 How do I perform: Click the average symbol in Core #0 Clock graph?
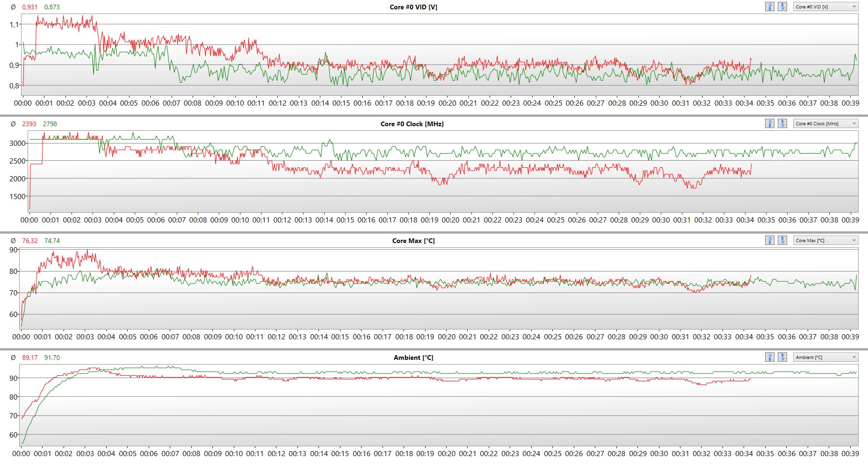coord(13,124)
